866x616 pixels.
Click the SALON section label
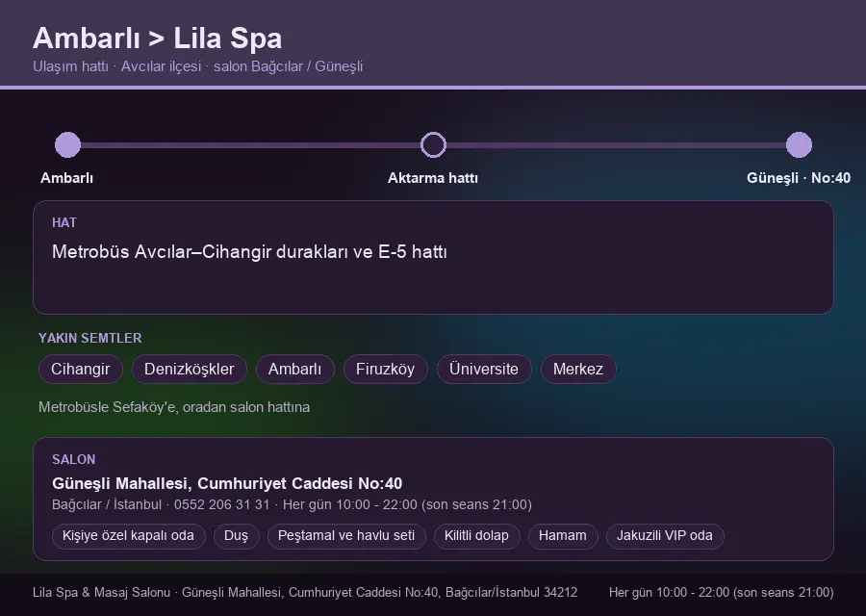[x=73, y=460]
